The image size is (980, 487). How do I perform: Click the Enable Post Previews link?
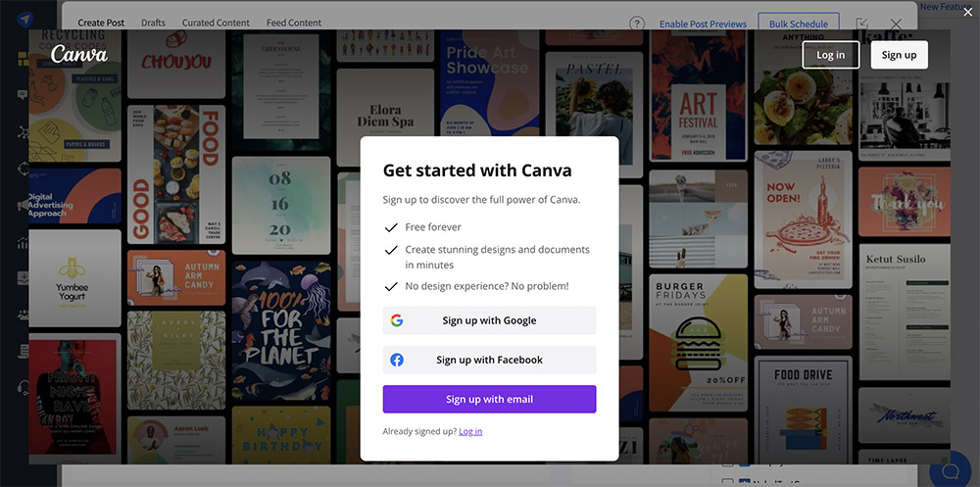pos(703,24)
